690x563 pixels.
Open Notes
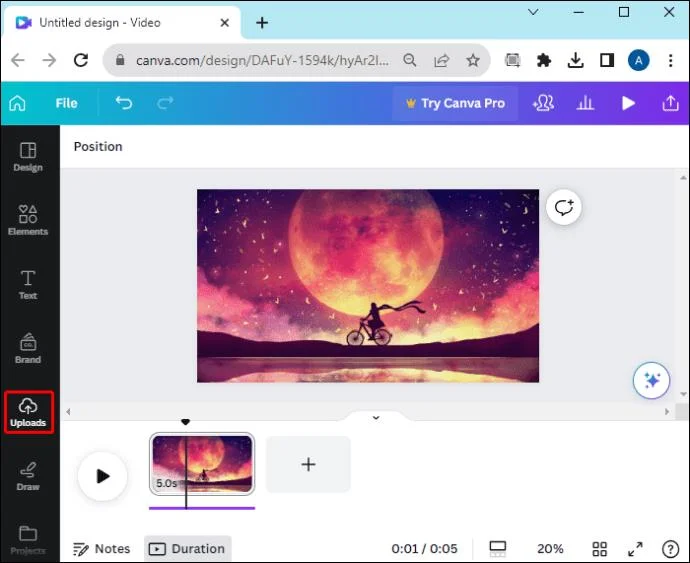click(x=102, y=549)
